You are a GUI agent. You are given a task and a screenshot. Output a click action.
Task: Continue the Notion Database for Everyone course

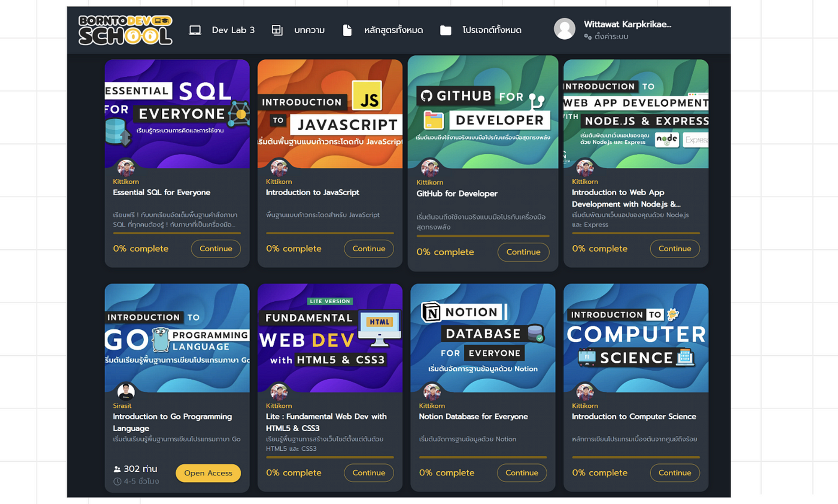coord(522,473)
